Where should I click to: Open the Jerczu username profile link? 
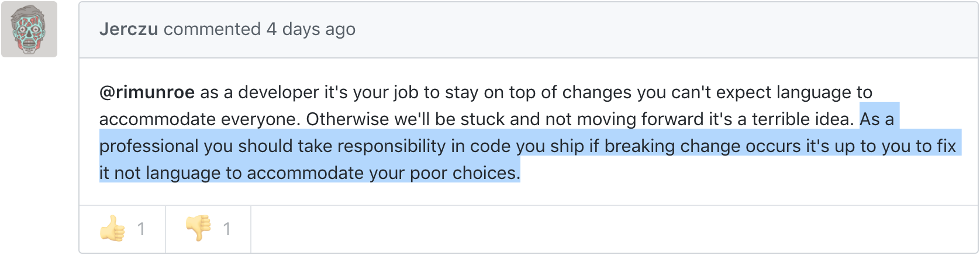(x=129, y=29)
